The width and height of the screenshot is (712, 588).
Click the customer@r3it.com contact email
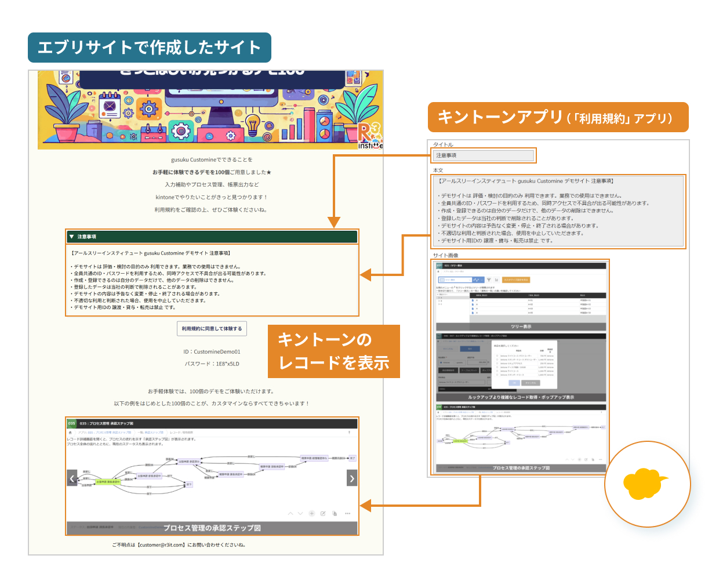pyautogui.click(x=161, y=545)
